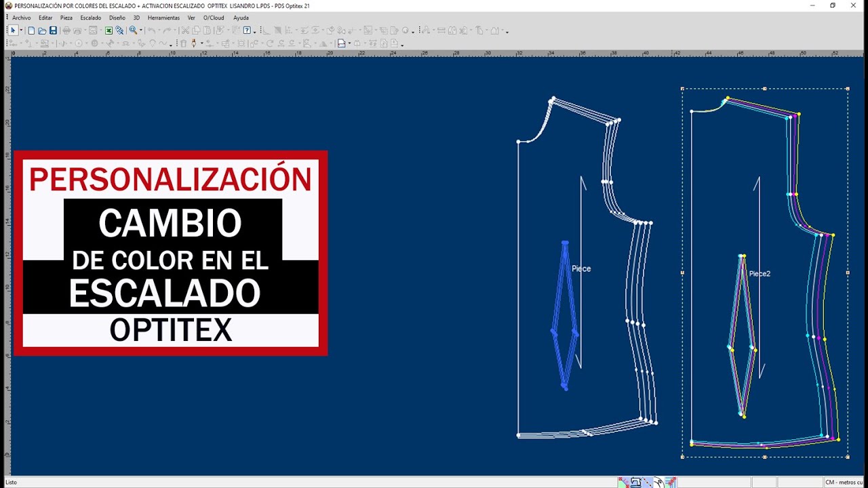Click the rotate clockwise icon
The height and width of the screenshot is (488, 868).
[269, 43]
